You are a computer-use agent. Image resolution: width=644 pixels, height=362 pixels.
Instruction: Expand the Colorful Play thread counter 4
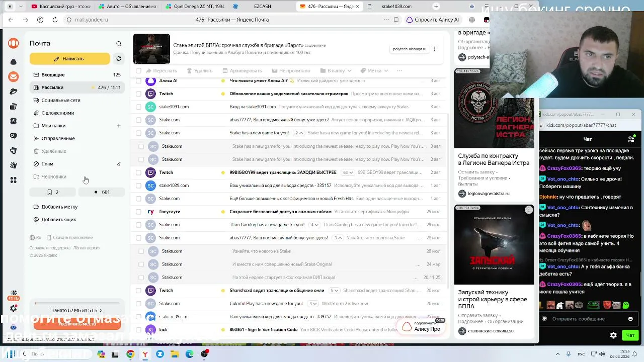[313, 304]
